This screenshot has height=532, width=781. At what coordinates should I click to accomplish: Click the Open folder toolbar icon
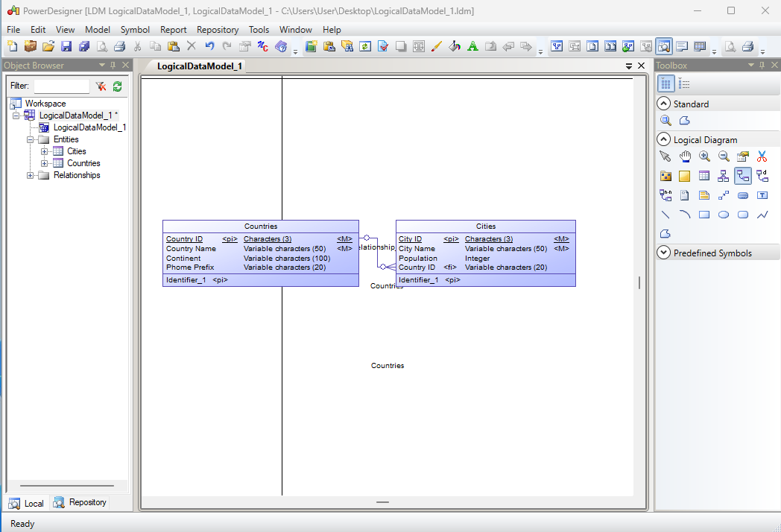[48, 46]
